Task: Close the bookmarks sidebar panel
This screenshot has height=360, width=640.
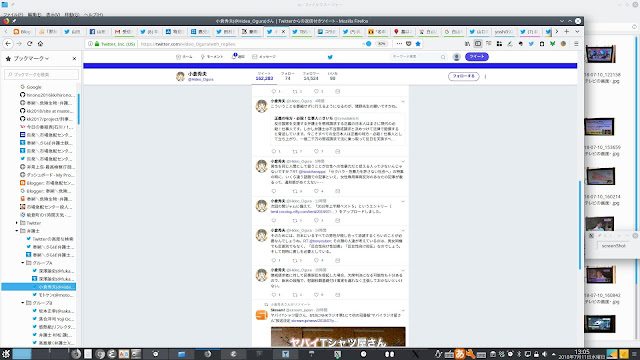Action: (74, 59)
